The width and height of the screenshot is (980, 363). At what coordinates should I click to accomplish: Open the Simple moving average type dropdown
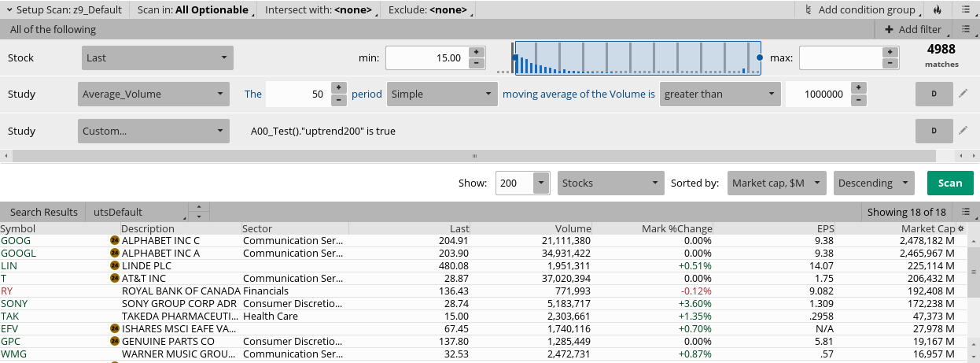pos(441,94)
